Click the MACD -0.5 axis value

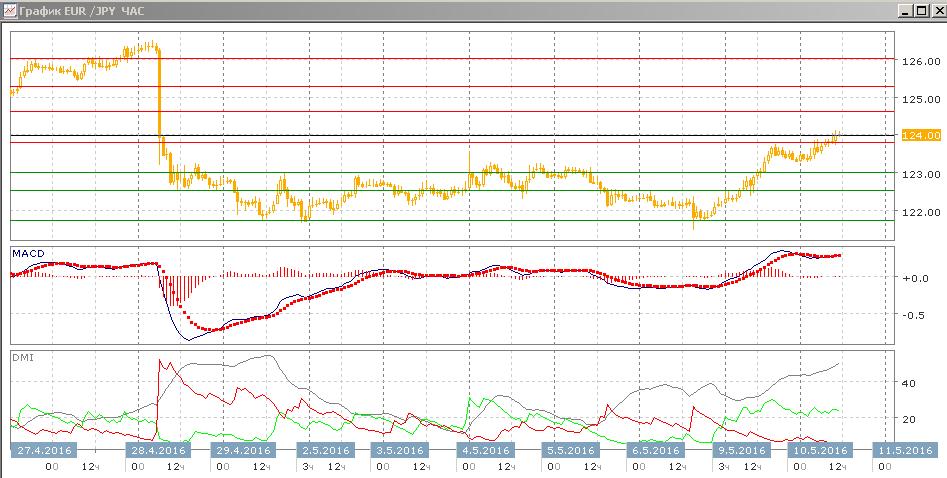pos(915,315)
